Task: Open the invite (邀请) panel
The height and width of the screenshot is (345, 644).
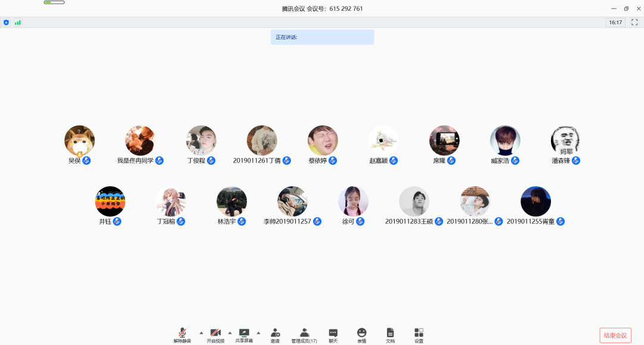Action: [275, 335]
